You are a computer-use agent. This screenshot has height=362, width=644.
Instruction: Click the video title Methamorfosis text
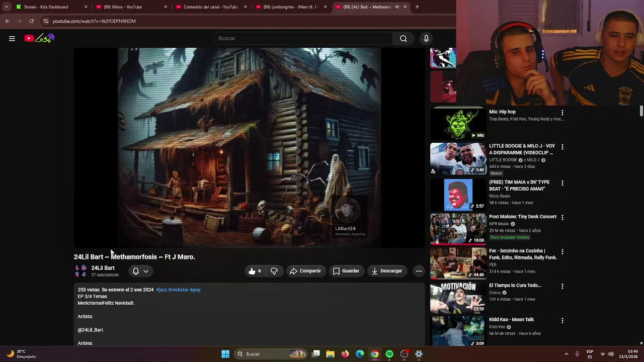click(x=133, y=257)
